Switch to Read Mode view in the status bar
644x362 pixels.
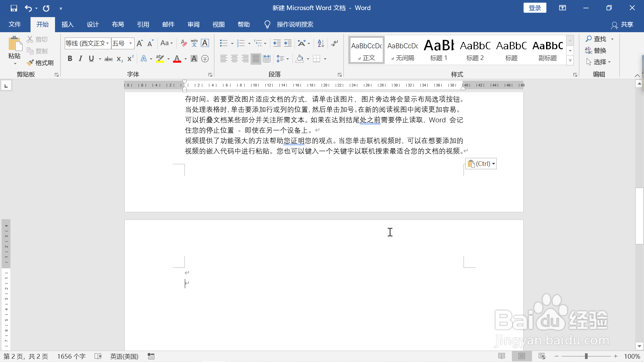[502, 356]
